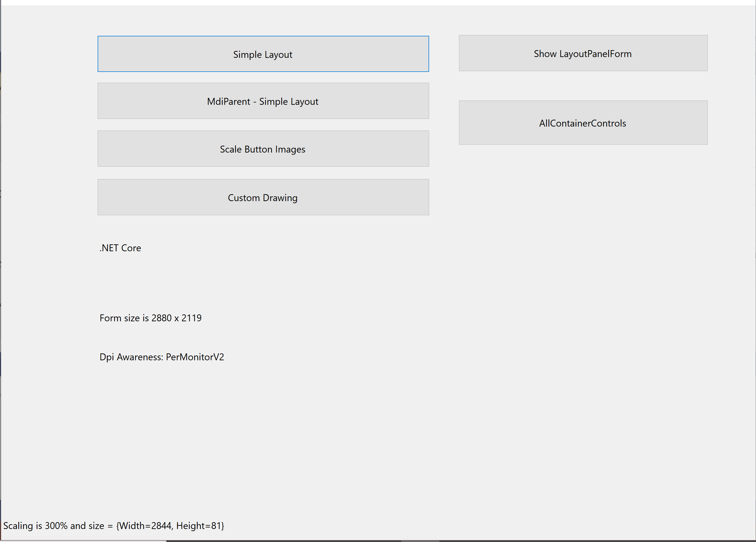
Task: Select the 'Dpi Awareness: PerMonitorV2' text
Action: (162, 357)
